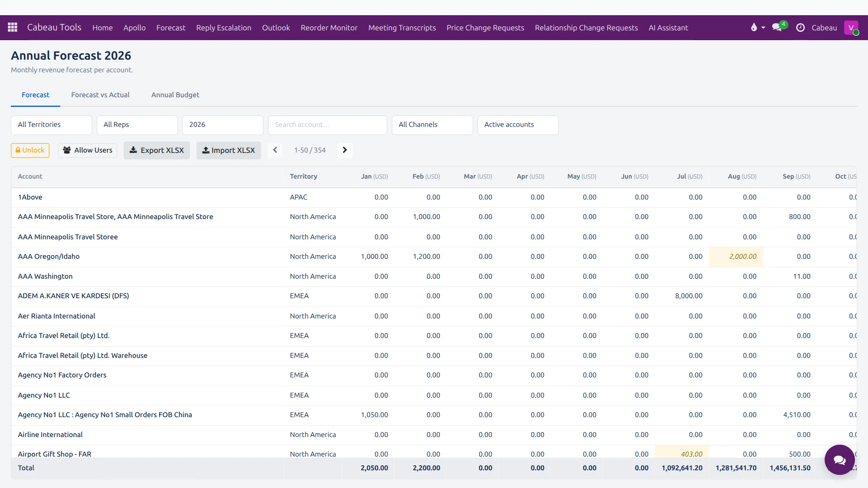Select highlighted 2,000.00 Aug cell
The image size is (868, 488).
pos(736,256)
